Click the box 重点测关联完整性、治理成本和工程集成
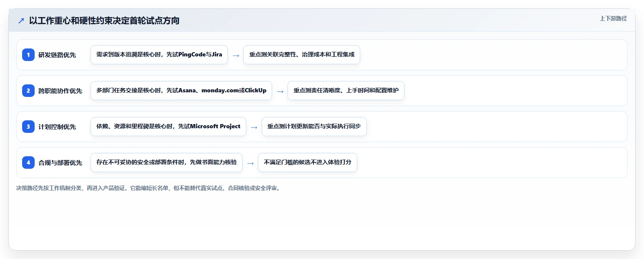The height and width of the screenshot is (259, 644). 302,55
